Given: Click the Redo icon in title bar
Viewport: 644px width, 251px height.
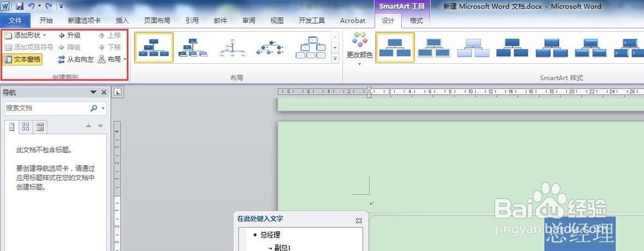Looking at the screenshot, I should click(x=48, y=6).
